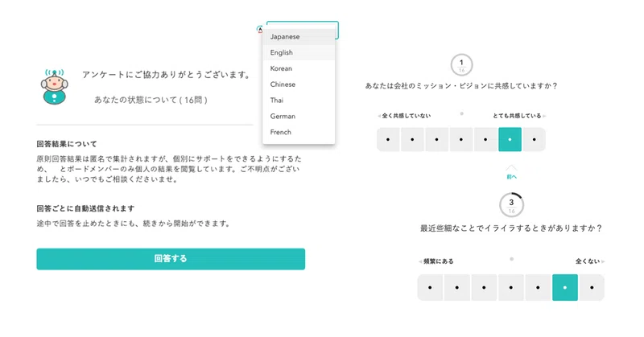Image resolution: width=644 pixels, height=337 pixels.
Task: Click the 全くない scale label
Action: (x=588, y=261)
